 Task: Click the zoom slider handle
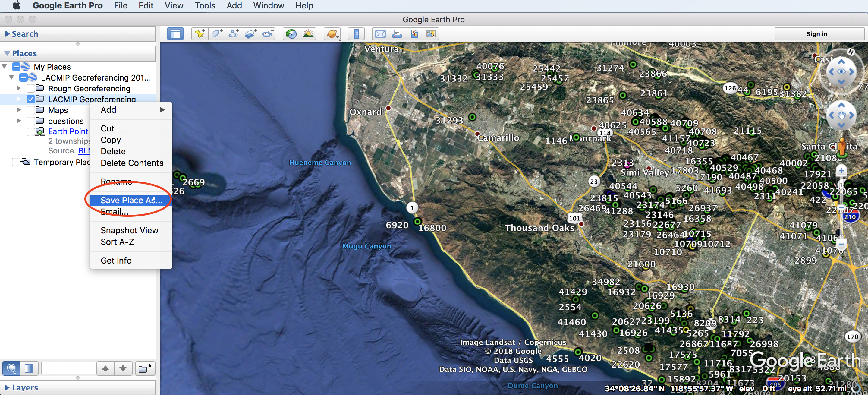(841, 207)
